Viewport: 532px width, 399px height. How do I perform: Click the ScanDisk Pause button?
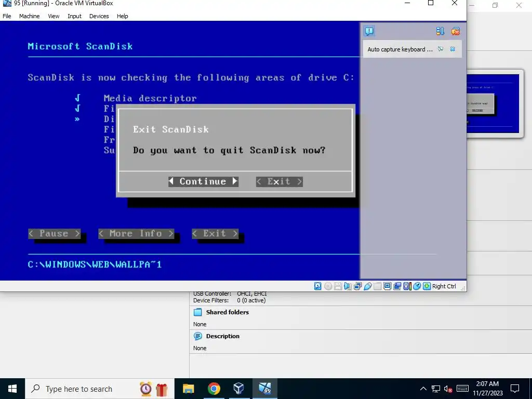(x=54, y=233)
